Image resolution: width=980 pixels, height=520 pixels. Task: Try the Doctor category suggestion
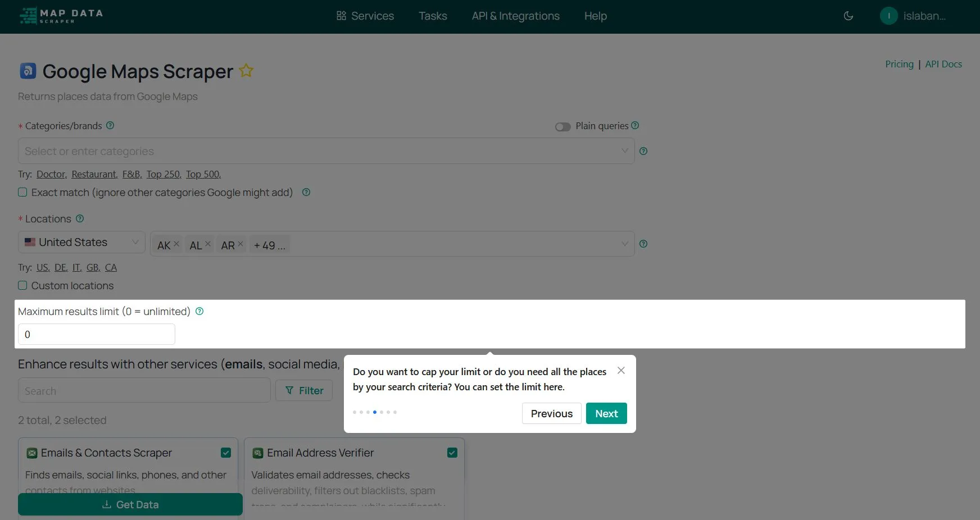pos(52,174)
